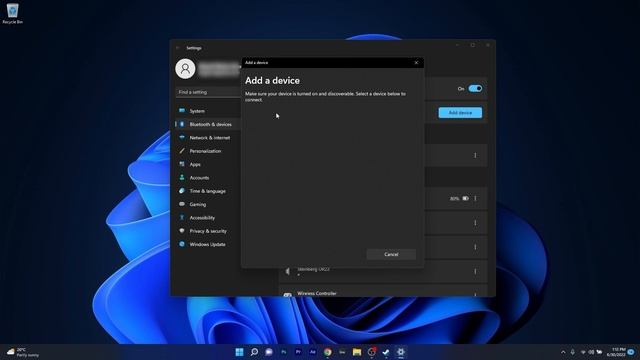This screenshot has width=640, height=360.
Task: Click the Privacy & security shield icon
Action: pyautogui.click(x=182, y=231)
